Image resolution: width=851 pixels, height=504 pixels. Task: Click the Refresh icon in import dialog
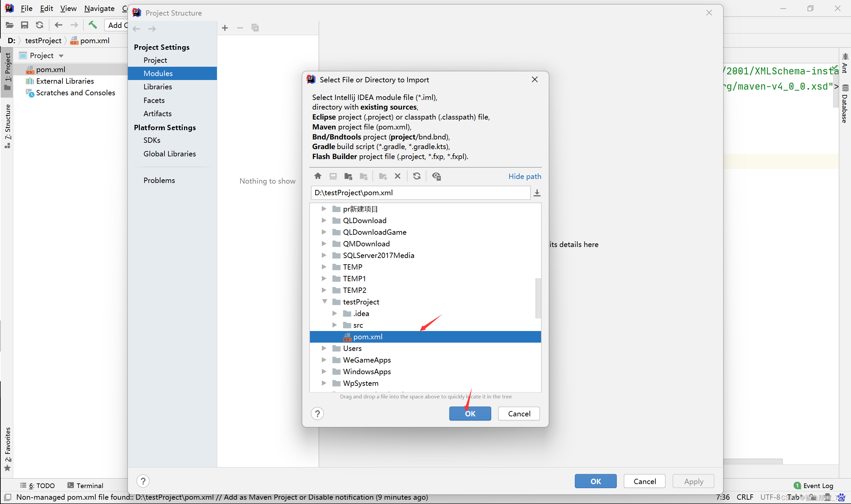417,176
